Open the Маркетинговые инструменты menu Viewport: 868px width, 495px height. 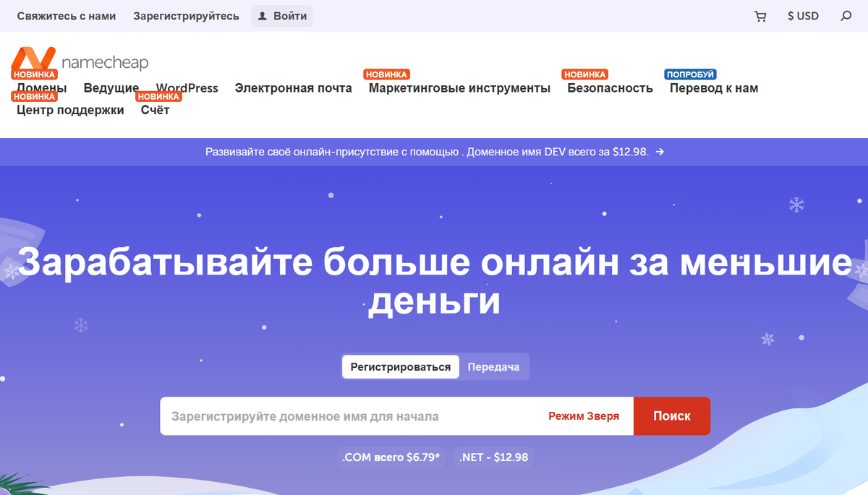(x=459, y=88)
